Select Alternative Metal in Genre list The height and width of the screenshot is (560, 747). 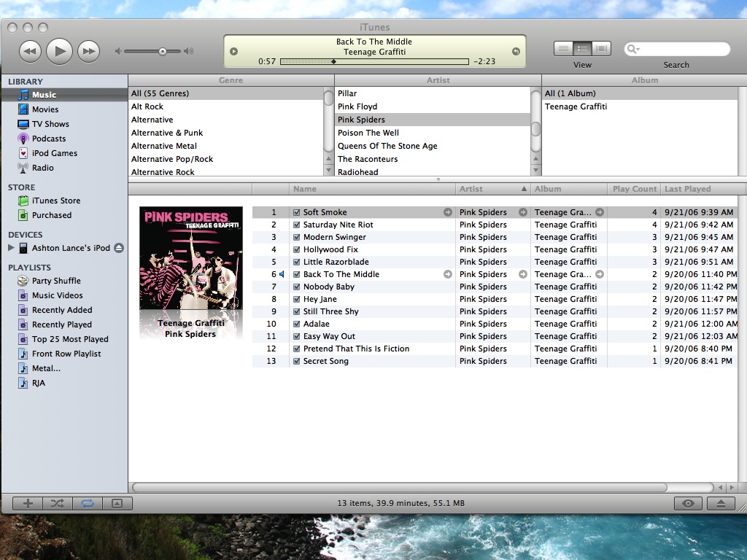click(x=226, y=146)
